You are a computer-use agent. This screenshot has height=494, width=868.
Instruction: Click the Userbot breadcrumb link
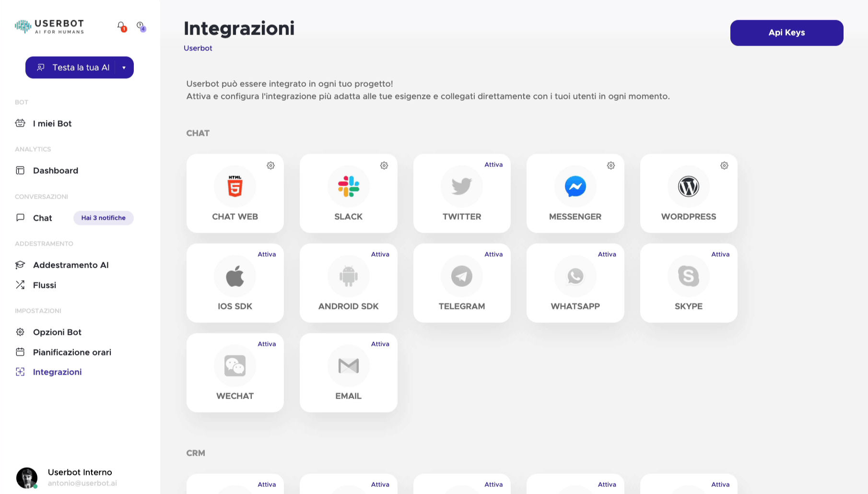click(x=198, y=48)
